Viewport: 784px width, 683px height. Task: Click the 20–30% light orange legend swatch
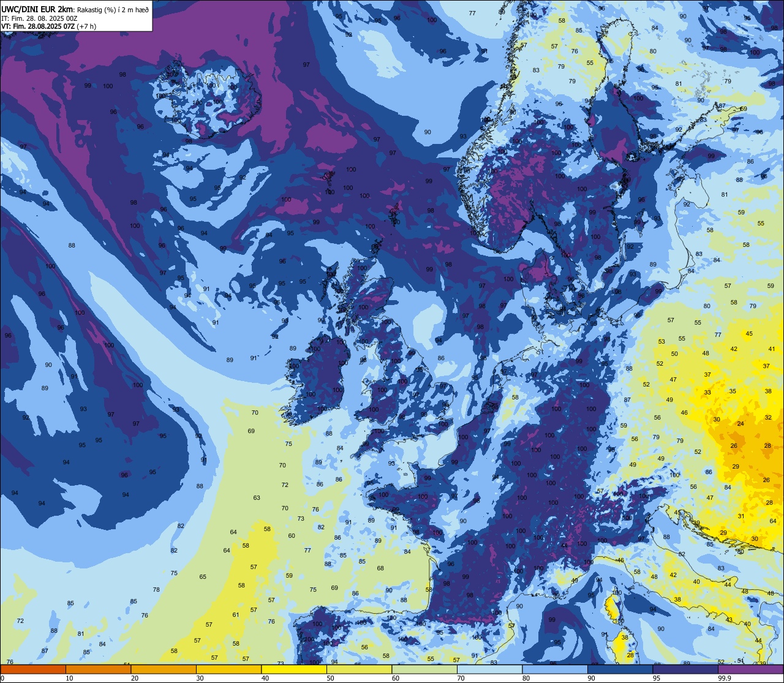click(164, 669)
